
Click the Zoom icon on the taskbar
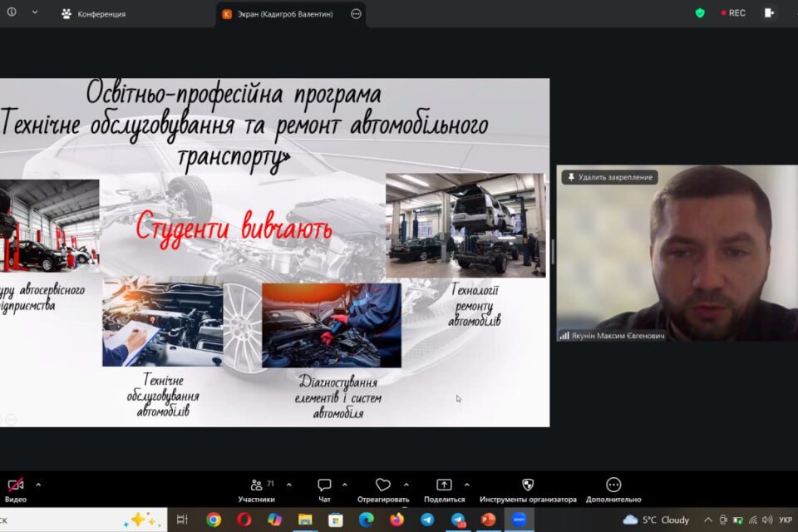pyautogui.click(x=519, y=520)
